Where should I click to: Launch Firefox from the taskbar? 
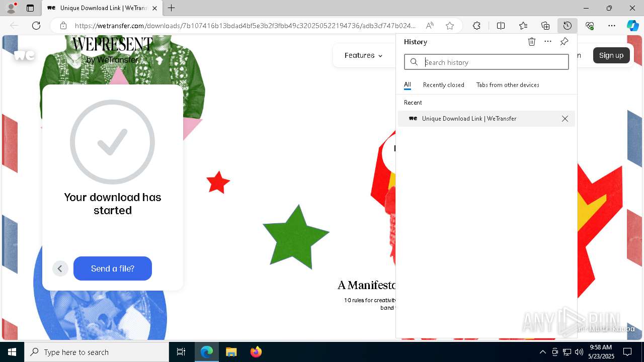pyautogui.click(x=256, y=352)
